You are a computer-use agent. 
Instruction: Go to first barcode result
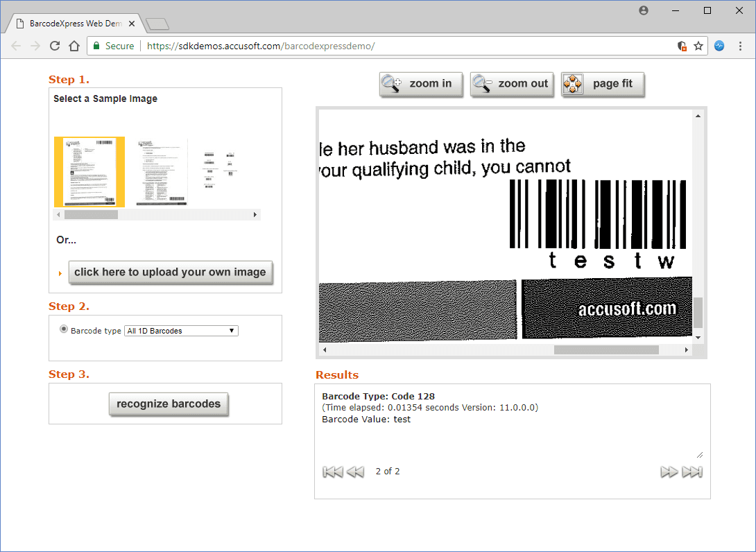(333, 472)
